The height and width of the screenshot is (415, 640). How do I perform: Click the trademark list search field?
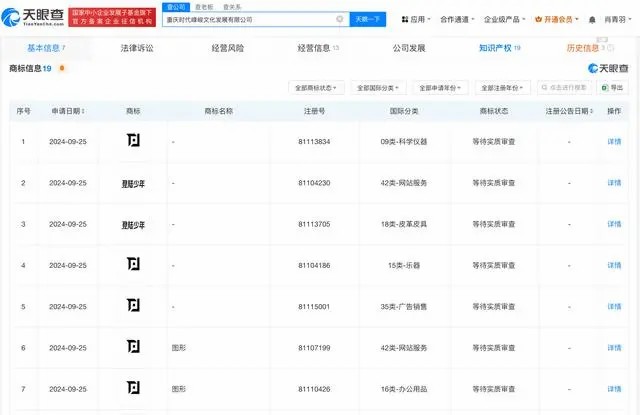566,88
